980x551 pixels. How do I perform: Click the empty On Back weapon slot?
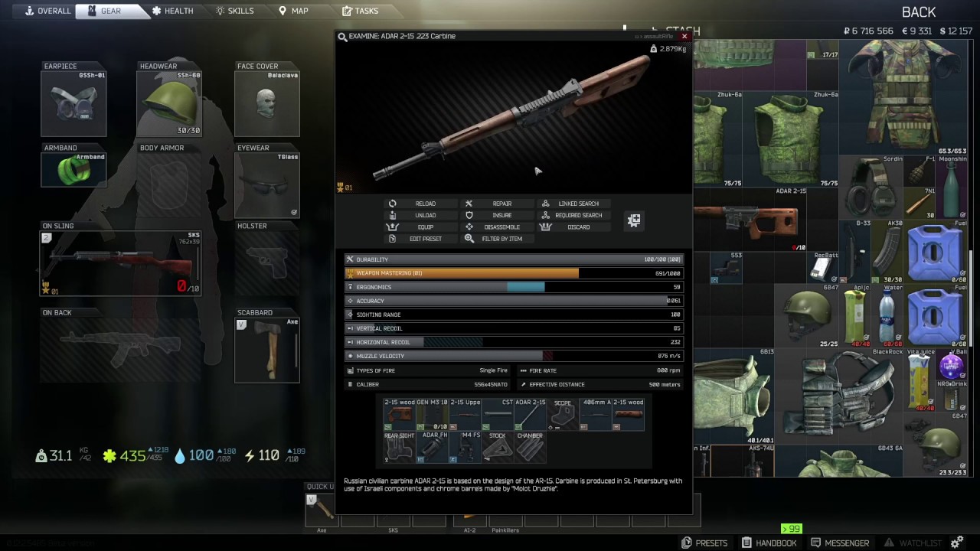(x=121, y=350)
